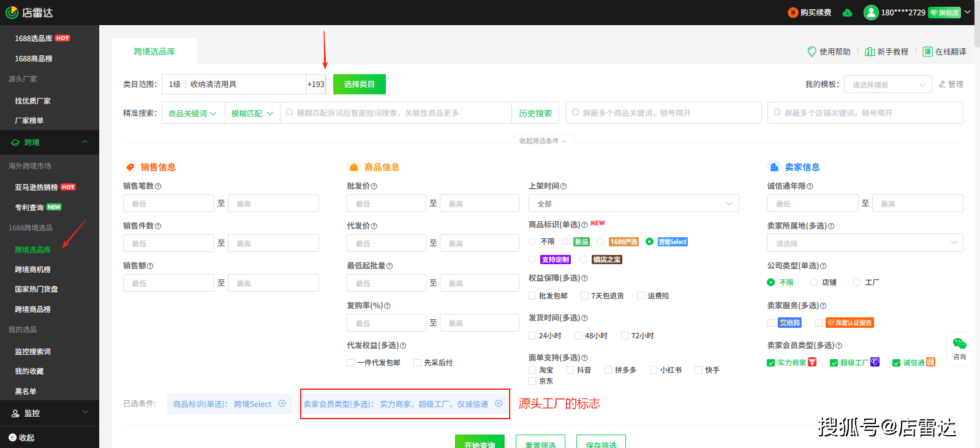980x448 pixels.
Task: Switch to the 跨境选品库 tab
Action: [154, 51]
